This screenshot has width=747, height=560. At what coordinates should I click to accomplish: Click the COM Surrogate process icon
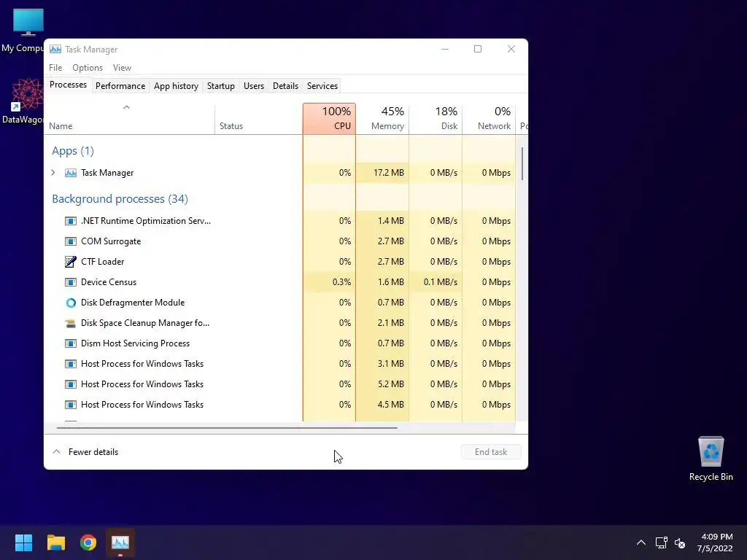click(x=71, y=241)
